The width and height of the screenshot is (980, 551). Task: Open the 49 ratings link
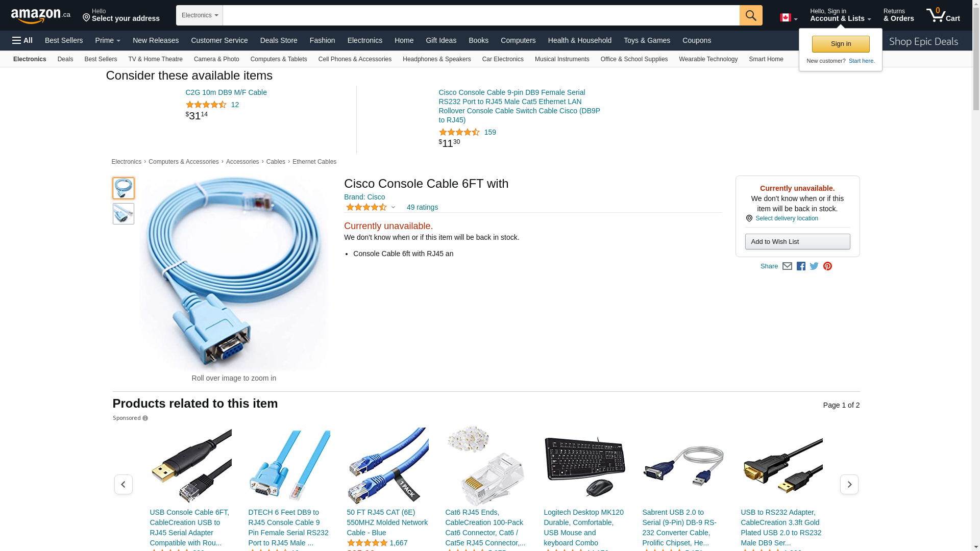coord(422,207)
